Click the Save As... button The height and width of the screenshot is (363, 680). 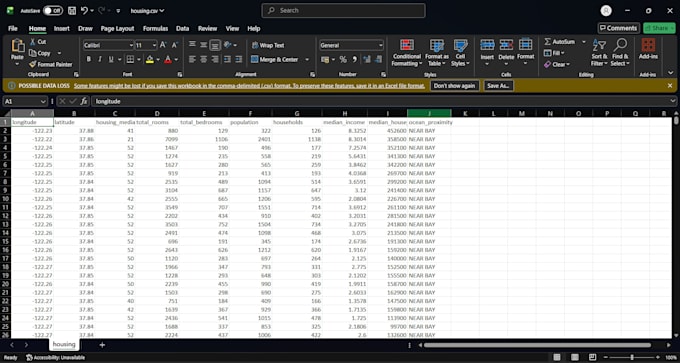[x=499, y=86]
